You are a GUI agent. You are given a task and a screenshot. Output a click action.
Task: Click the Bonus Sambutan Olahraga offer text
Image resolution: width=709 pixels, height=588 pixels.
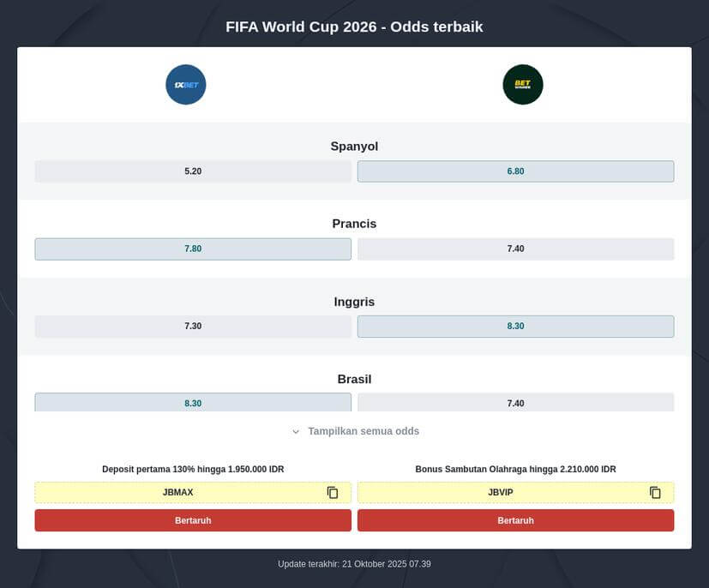[x=515, y=470]
